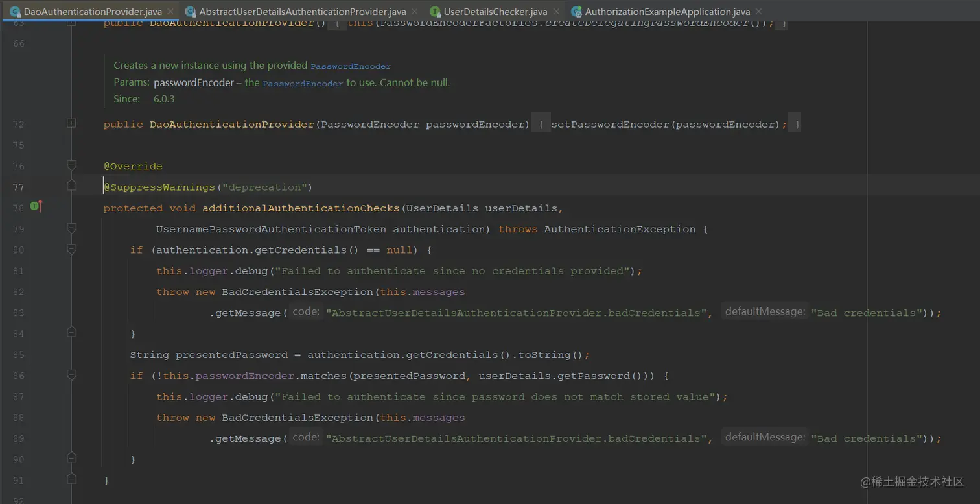Collapse the method fold marker at line 76
This screenshot has height=504, width=980.
(x=72, y=165)
